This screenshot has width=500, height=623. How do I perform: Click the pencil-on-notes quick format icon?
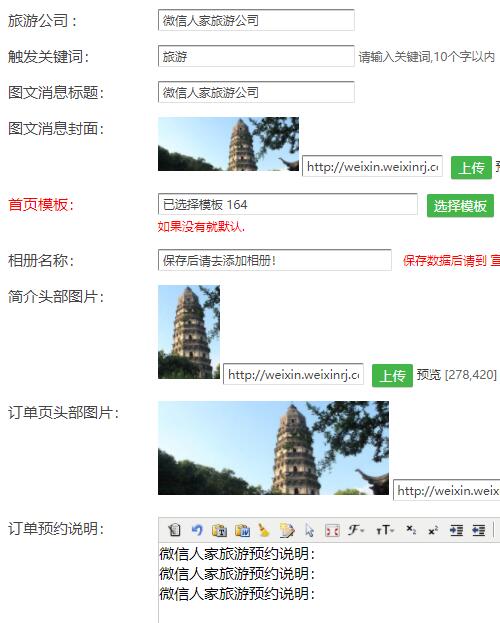tap(287, 530)
